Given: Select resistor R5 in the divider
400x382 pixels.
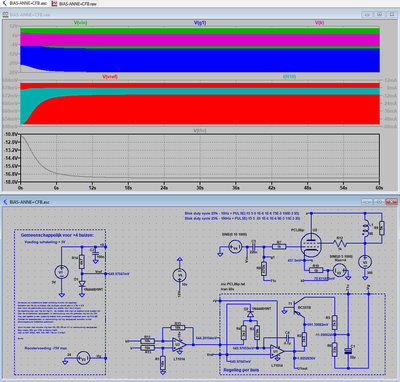Looking at the screenshot, I should point(335,322).
